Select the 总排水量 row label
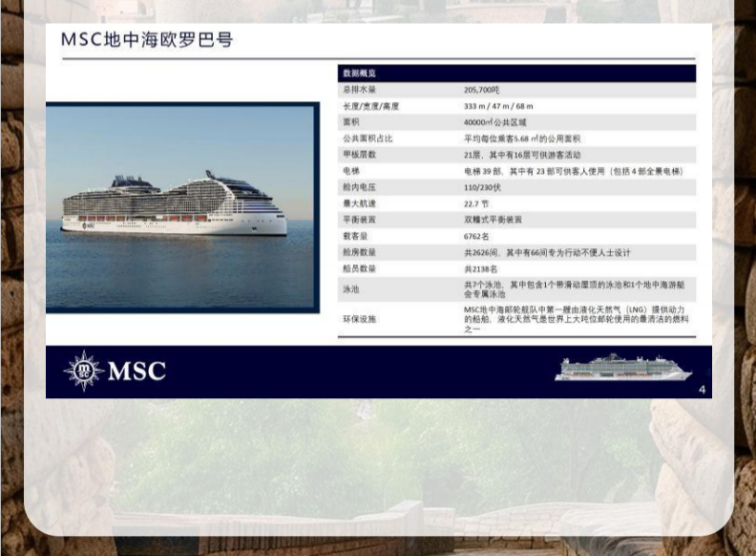756x556 pixels. [359, 89]
